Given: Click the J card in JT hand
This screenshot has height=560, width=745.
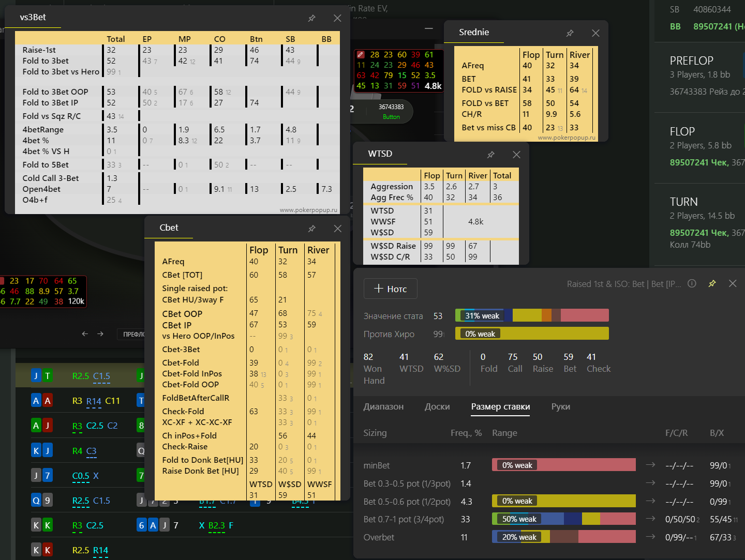Looking at the screenshot, I should click(36, 376).
